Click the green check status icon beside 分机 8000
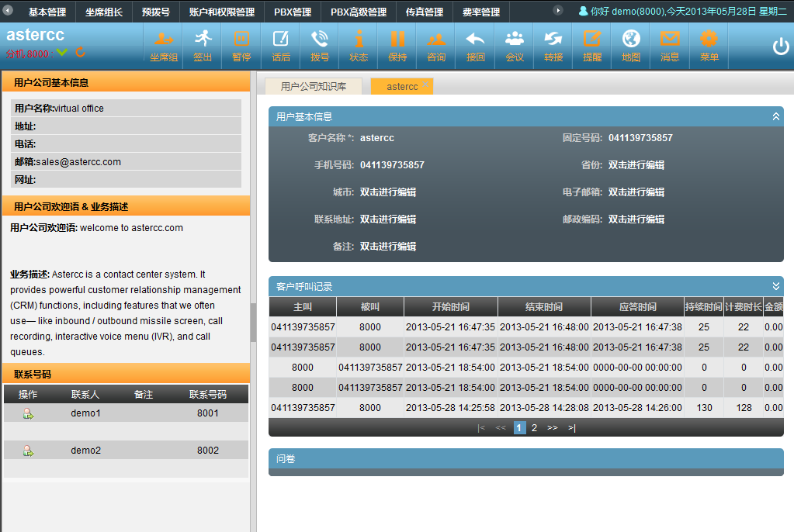The height and width of the screenshot is (532, 794). pos(62,53)
